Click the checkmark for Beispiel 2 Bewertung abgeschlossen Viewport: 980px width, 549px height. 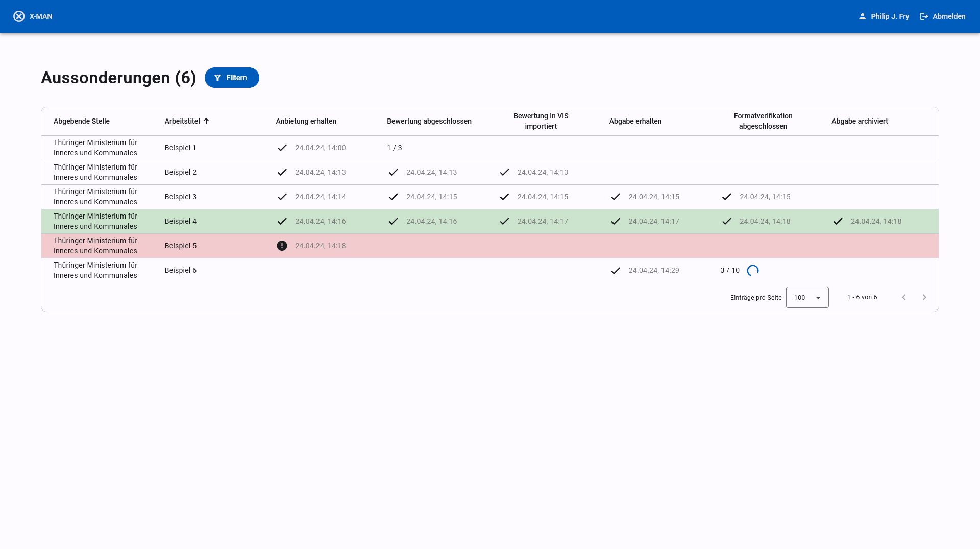(393, 172)
